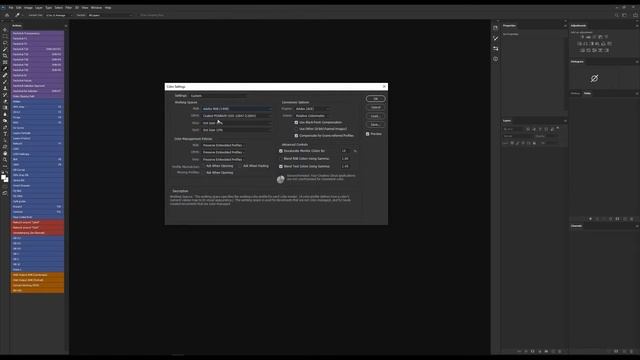
Task: Open the Gray working space dropdown
Action: 236,123
